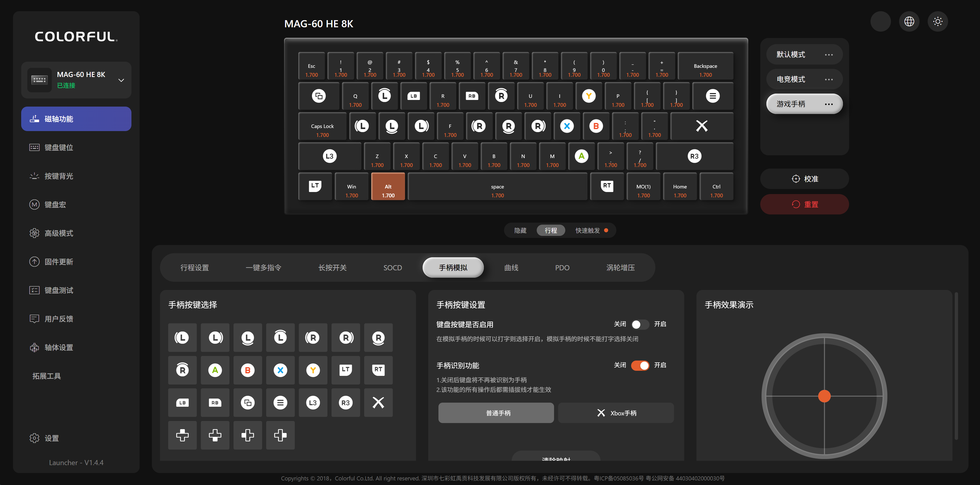Click the globe language icon

pos(909,22)
